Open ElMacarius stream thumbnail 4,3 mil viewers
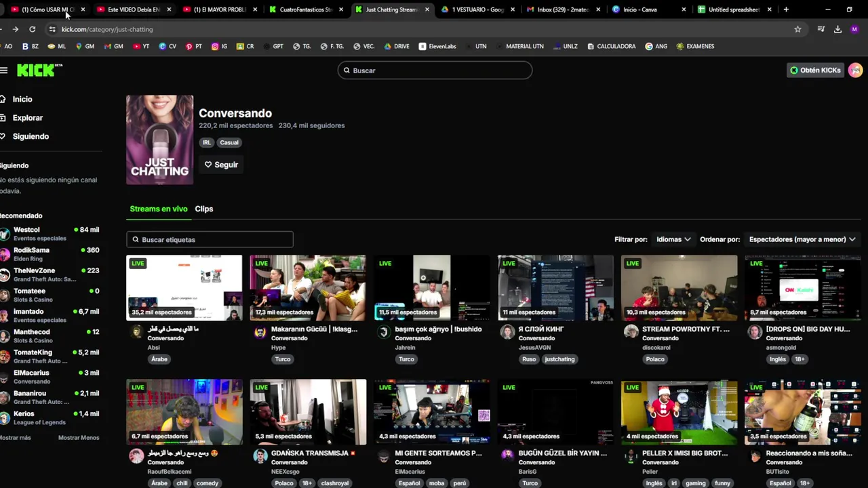The height and width of the screenshot is (488, 868). coord(432,411)
